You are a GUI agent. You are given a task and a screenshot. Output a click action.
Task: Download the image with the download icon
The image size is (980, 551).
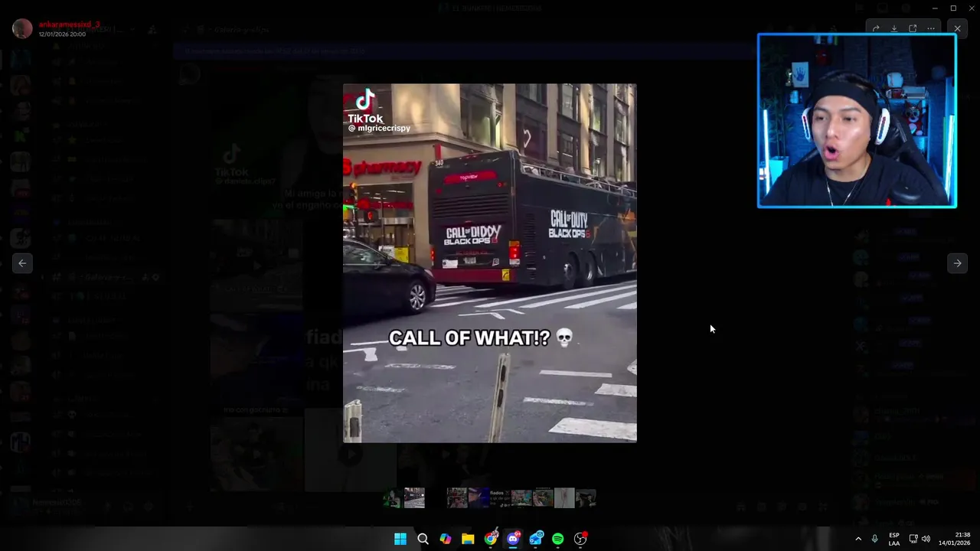(x=894, y=28)
